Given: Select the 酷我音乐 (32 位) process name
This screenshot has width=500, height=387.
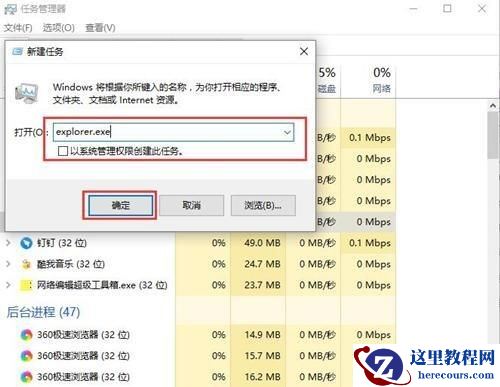Looking at the screenshot, I should 71,264.
